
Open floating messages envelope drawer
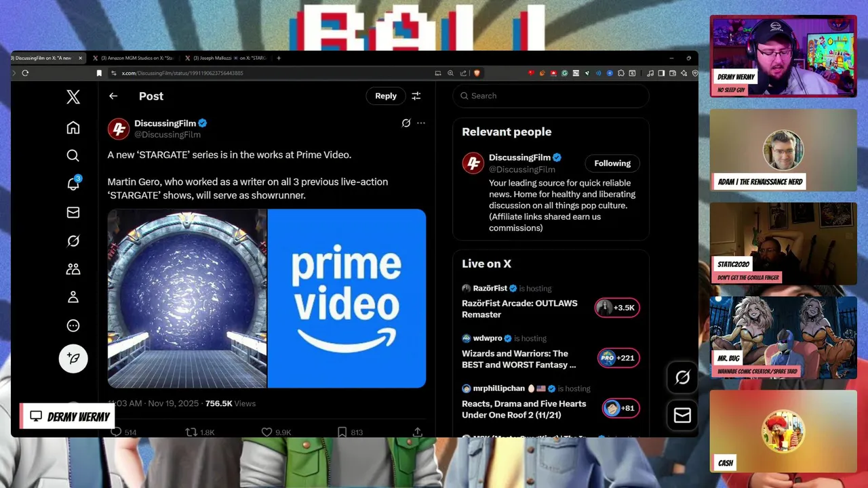pos(682,415)
